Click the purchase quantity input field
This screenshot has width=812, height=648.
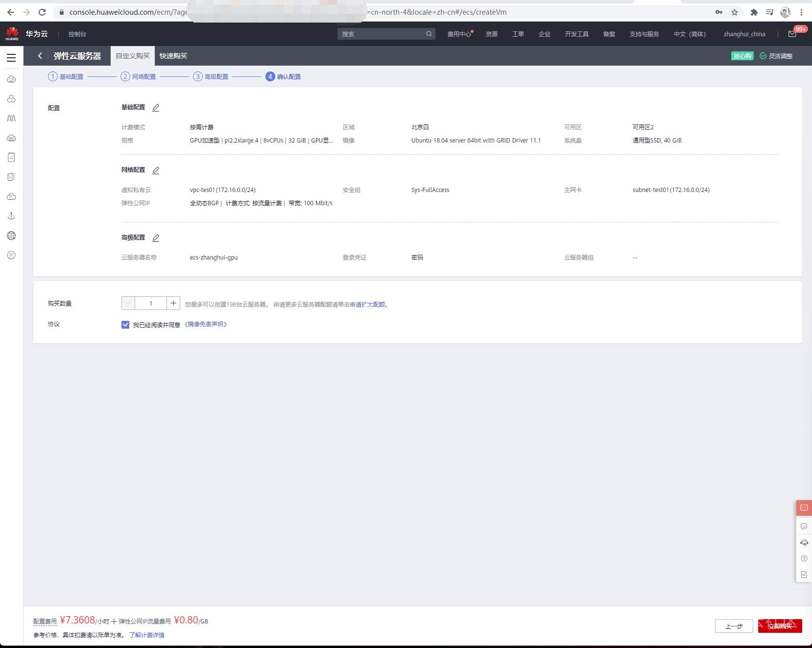(x=151, y=303)
